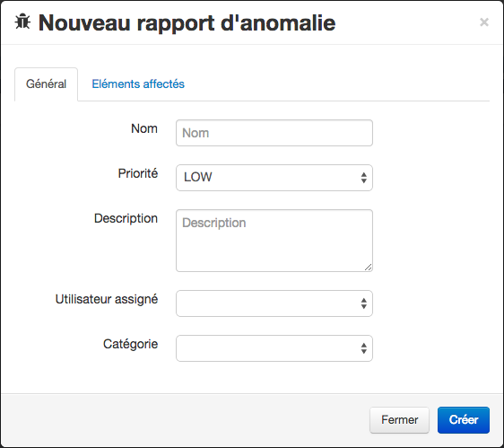Image resolution: width=504 pixels, height=448 pixels.
Task: Select the Description label
Action: coord(126,218)
